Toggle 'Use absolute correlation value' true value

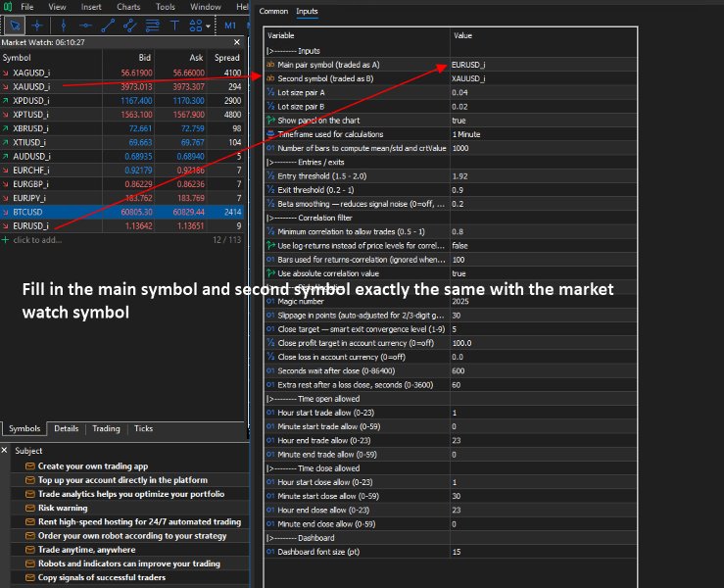(x=544, y=273)
